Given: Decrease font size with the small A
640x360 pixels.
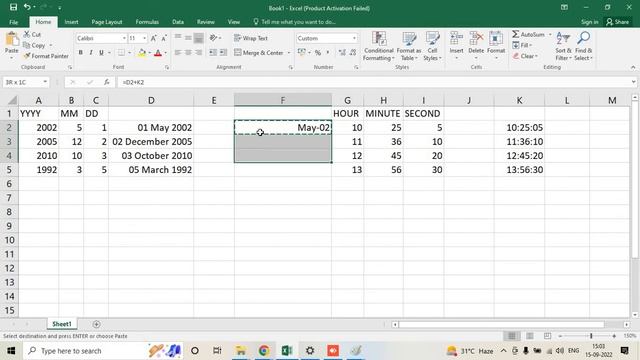Looking at the screenshot, I should tap(164, 38).
